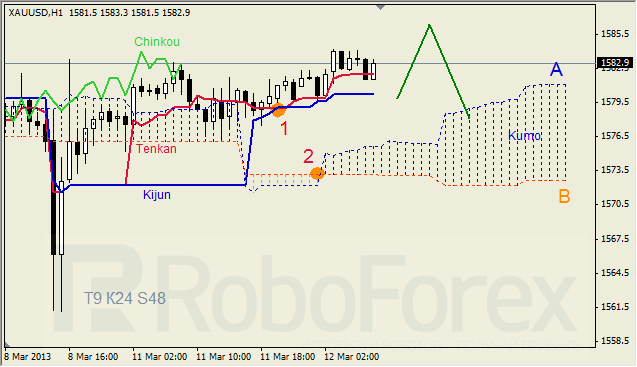
Task: Click the 1561.5 price scale value
Action: tap(615, 307)
